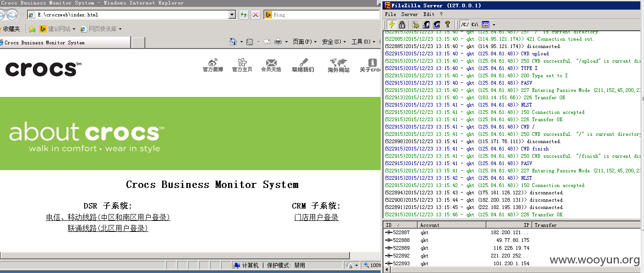The image size is (644, 273).
Task: Click the Crocs logo on the page
Action: coord(43,69)
